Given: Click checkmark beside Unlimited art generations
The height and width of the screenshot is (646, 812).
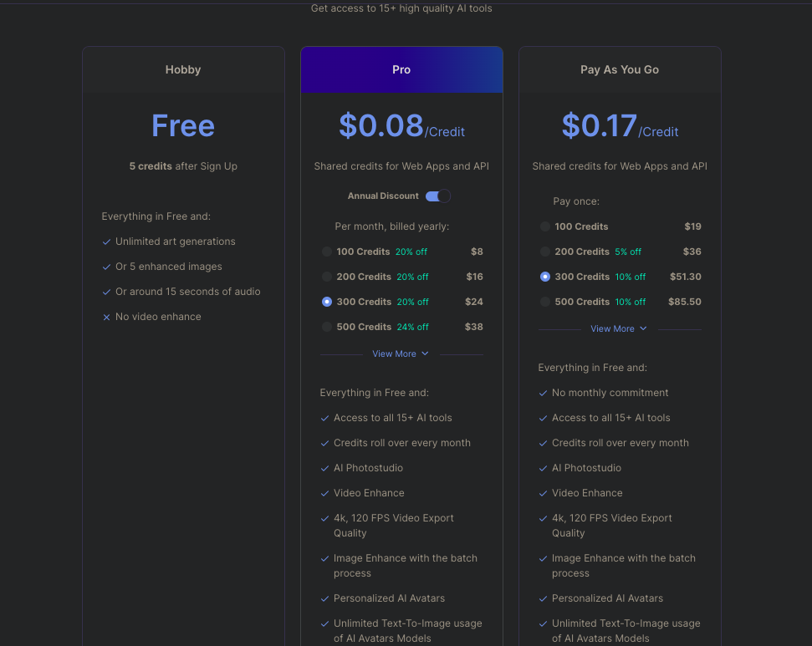Looking at the screenshot, I should click(x=106, y=242).
